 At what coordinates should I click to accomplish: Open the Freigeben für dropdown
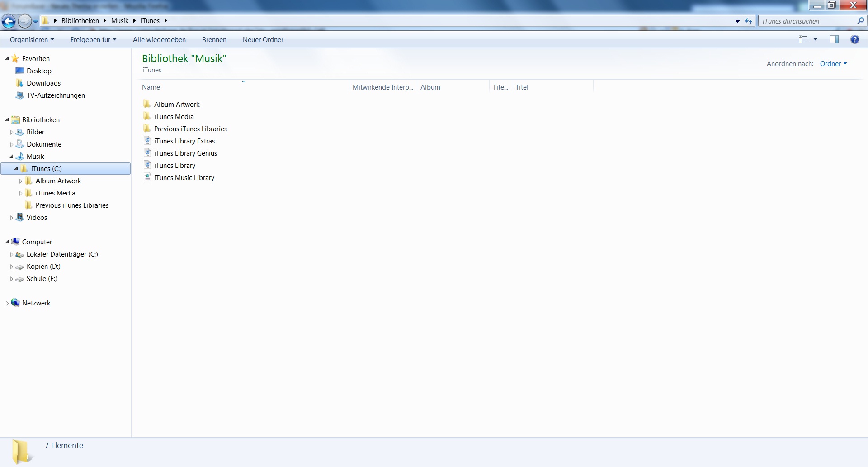point(93,40)
